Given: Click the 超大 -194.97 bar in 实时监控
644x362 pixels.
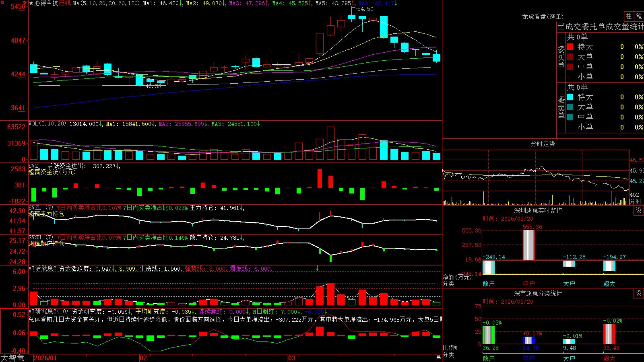Looking at the screenshot, I should tap(609, 265).
